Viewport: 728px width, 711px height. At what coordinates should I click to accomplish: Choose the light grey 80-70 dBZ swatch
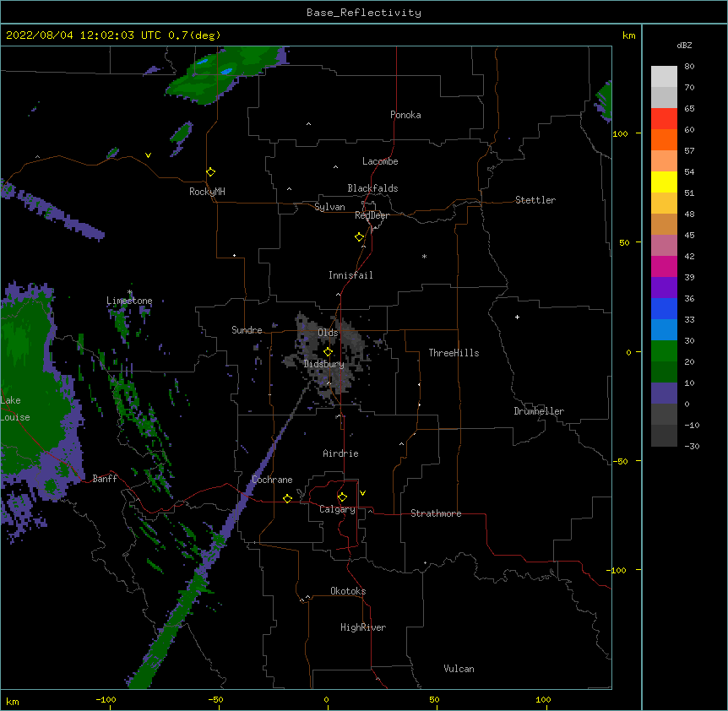(664, 77)
